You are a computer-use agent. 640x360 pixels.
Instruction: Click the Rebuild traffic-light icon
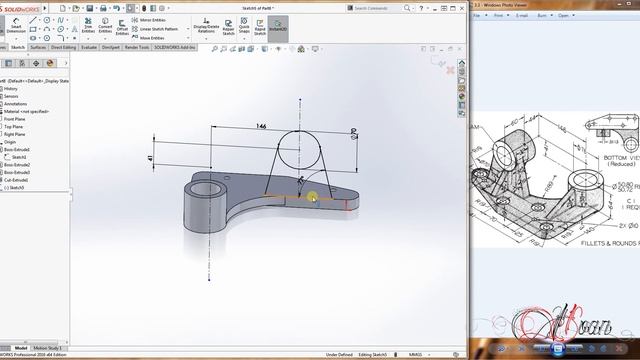click(144, 8)
